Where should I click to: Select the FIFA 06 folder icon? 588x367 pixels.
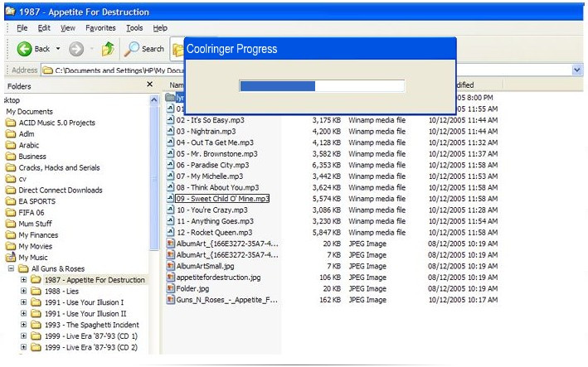point(11,212)
